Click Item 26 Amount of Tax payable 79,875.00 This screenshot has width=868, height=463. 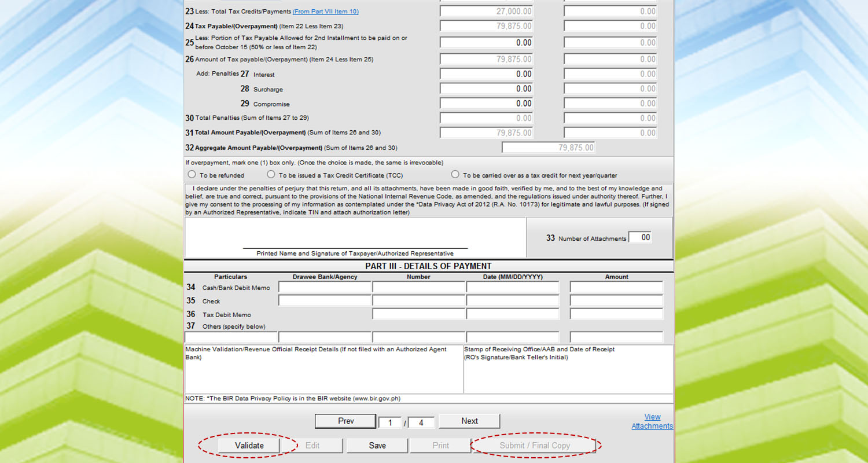click(x=487, y=59)
